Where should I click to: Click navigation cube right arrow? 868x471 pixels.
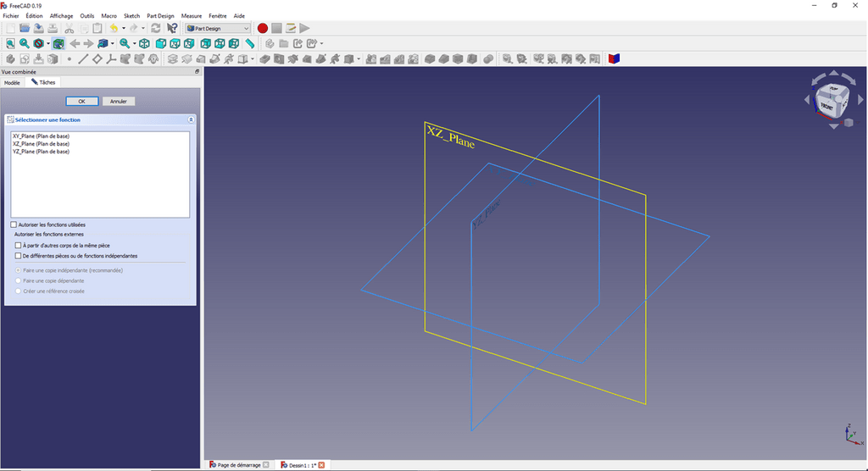pyautogui.click(x=861, y=100)
